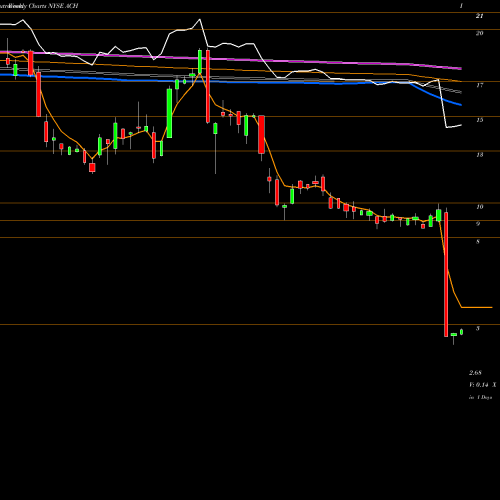Click the price axis label 10
This screenshot has height=500, width=500.
[480, 207]
